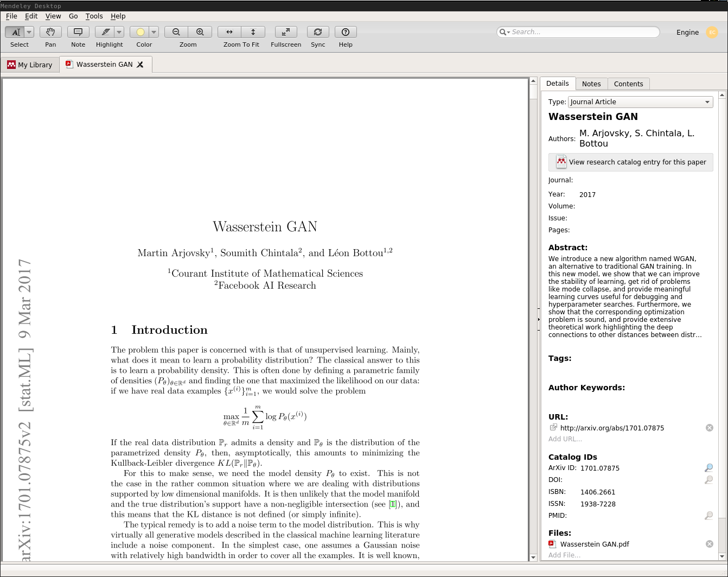Open the arxiv.org/abs/1701.07875 URL link

(612, 428)
